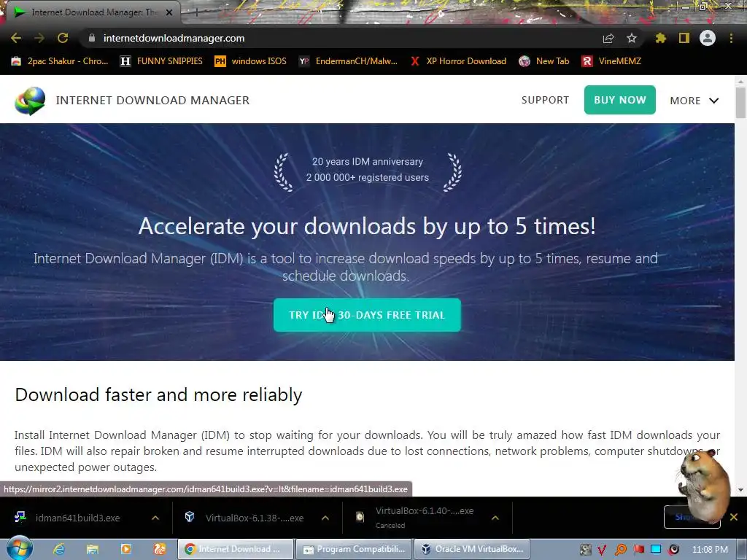
Task: Click the SUPPORT navigation link
Action: click(545, 100)
